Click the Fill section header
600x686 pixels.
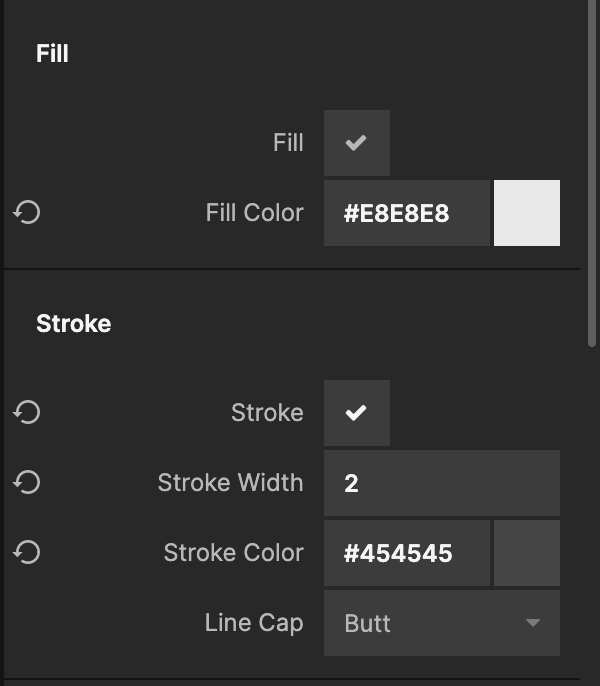52,53
